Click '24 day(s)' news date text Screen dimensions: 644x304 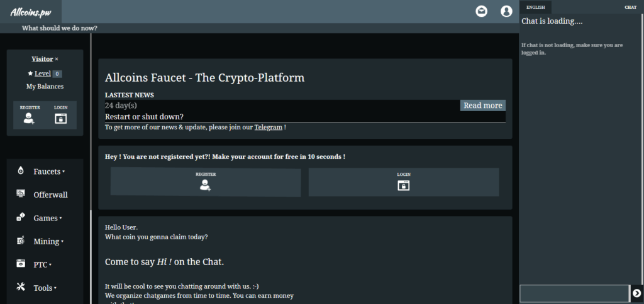pyautogui.click(x=121, y=106)
